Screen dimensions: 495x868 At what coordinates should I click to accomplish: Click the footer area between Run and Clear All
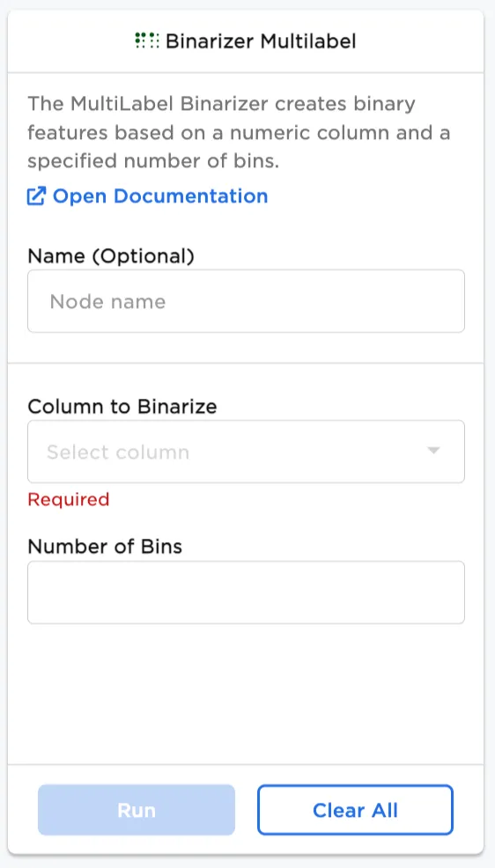(246, 810)
